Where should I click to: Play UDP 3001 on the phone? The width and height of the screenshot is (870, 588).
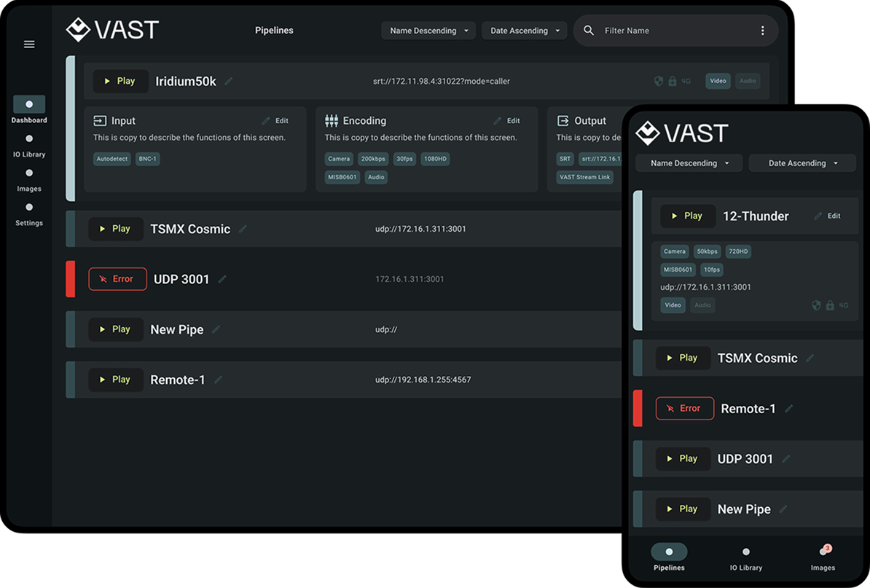tap(683, 459)
